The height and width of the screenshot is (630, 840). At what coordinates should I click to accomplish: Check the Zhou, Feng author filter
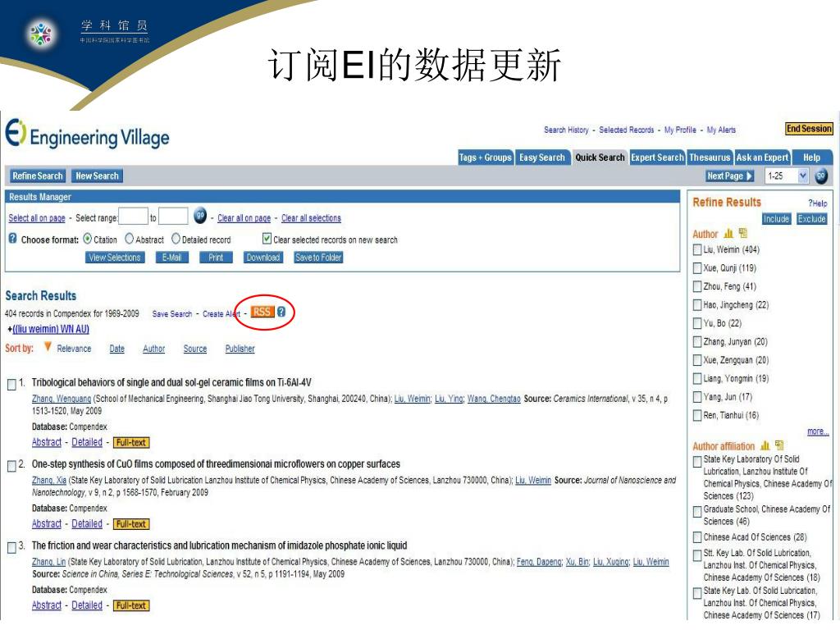pos(697,286)
